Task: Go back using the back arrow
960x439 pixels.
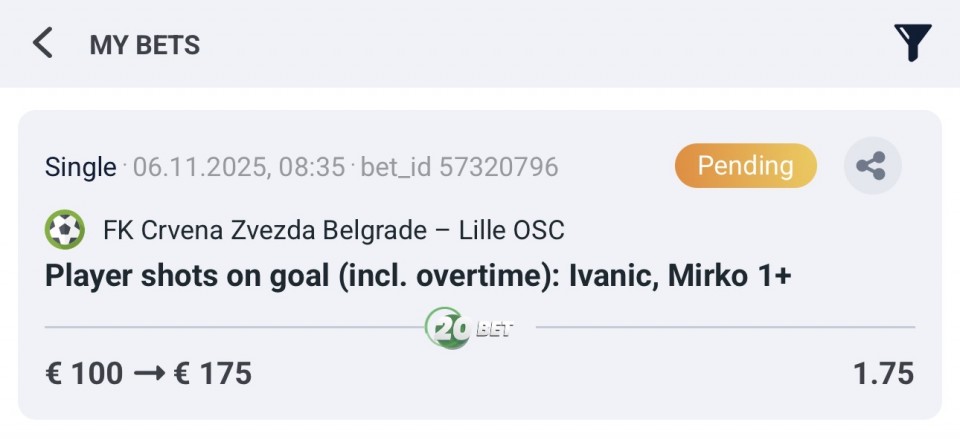Action: coord(42,43)
